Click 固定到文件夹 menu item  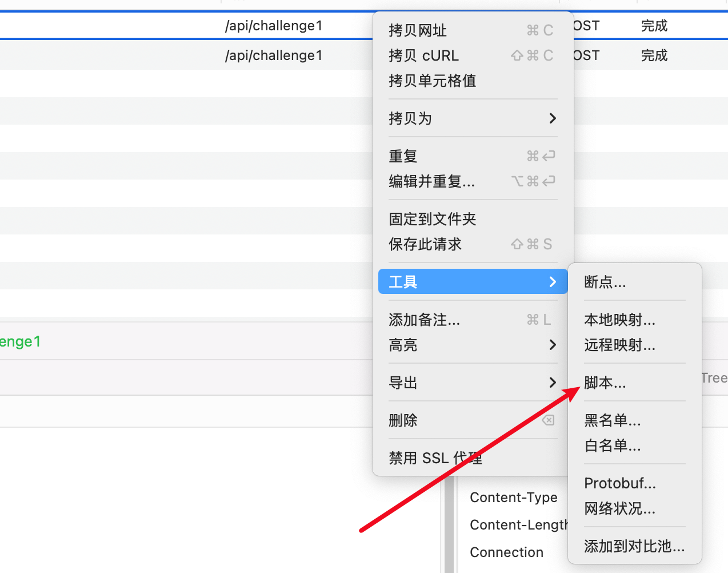432,219
